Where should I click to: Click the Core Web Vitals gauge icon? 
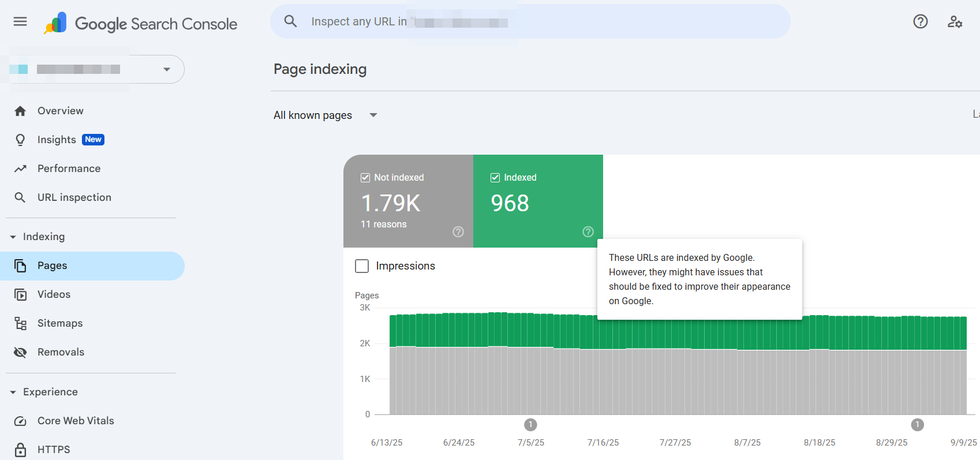click(x=20, y=421)
